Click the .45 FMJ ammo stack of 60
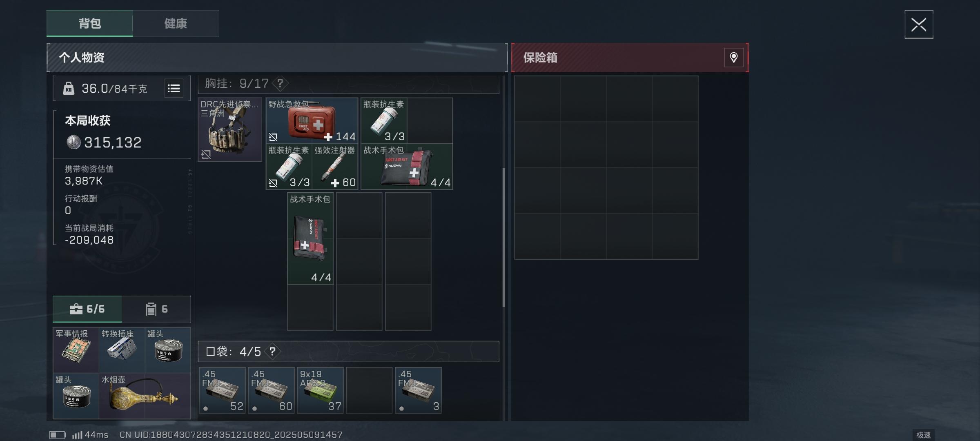980x441 pixels. tap(272, 390)
